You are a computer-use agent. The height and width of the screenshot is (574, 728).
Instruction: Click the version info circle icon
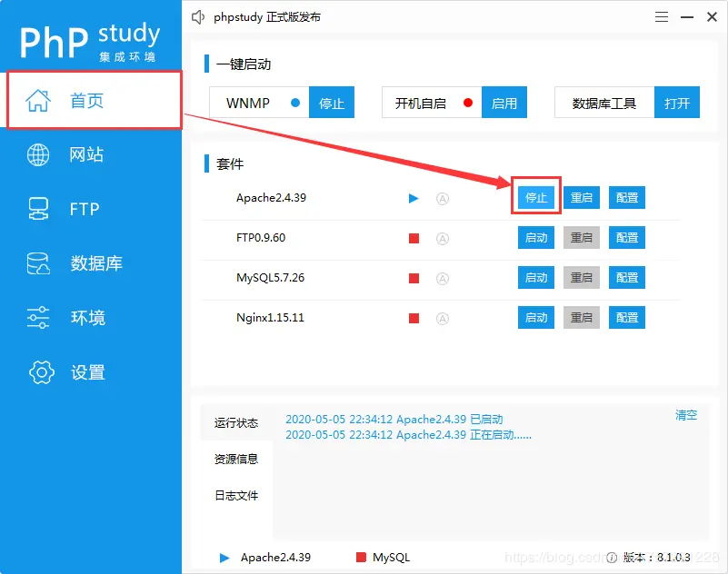click(x=612, y=558)
